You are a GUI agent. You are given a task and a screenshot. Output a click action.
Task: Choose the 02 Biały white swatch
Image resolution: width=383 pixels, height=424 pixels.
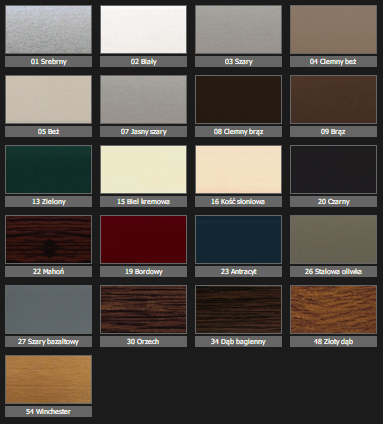[143, 30]
